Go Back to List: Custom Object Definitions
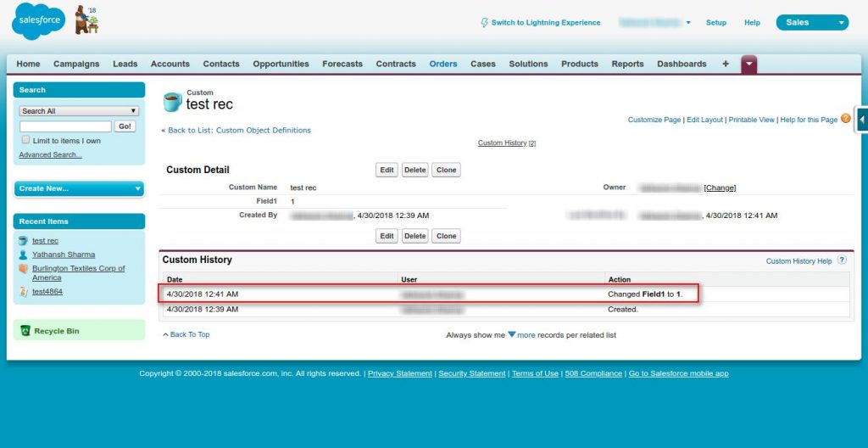Screen dimensions: 868x448 (239, 131)
